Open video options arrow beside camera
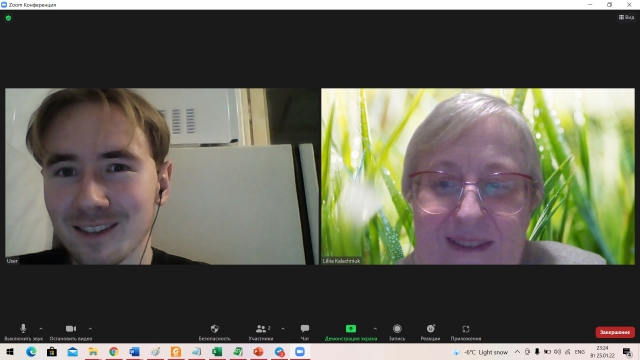Image resolution: width=640 pixels, height=360 pixels. (x=90, y=329)
